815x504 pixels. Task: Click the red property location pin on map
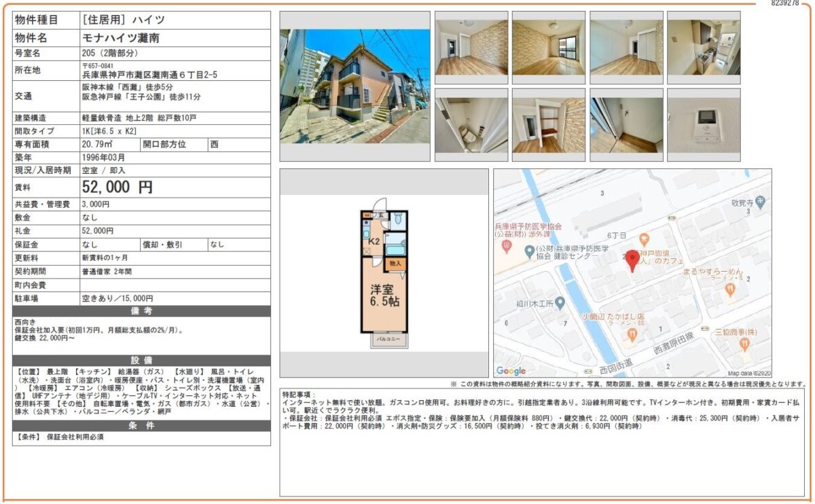pyautogui.click(x=632, y=260)
